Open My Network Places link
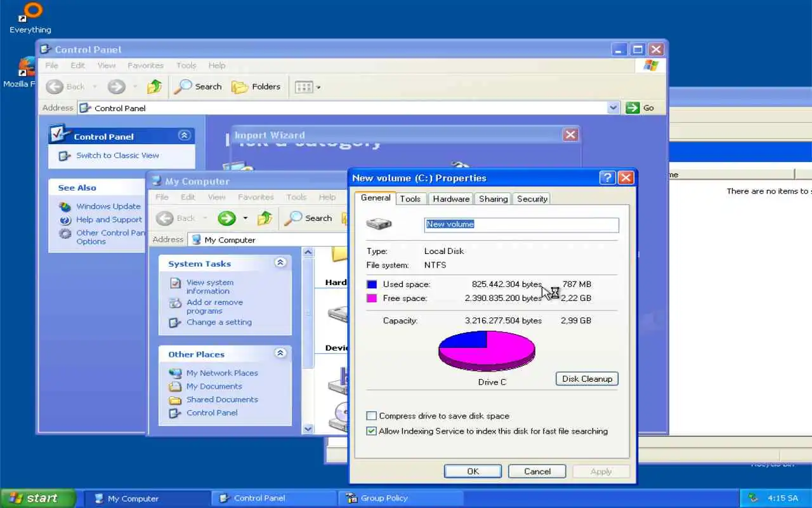 click(222, 373)
